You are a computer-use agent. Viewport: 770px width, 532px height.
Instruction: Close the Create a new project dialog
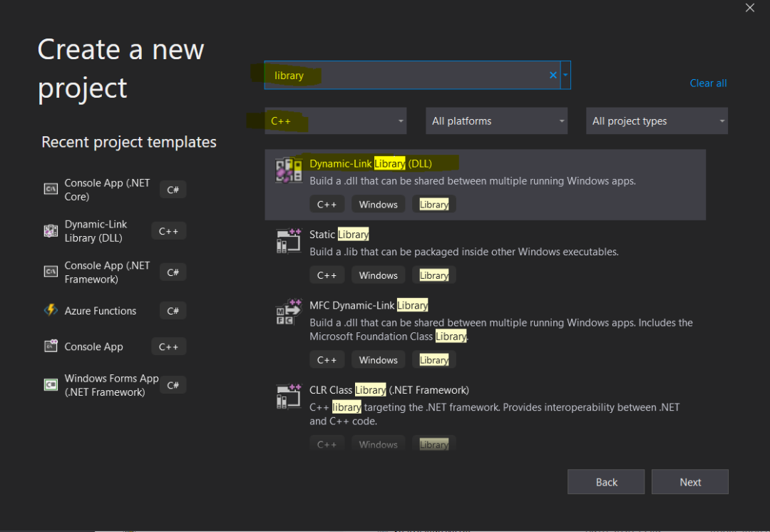[x=750, y=8]
